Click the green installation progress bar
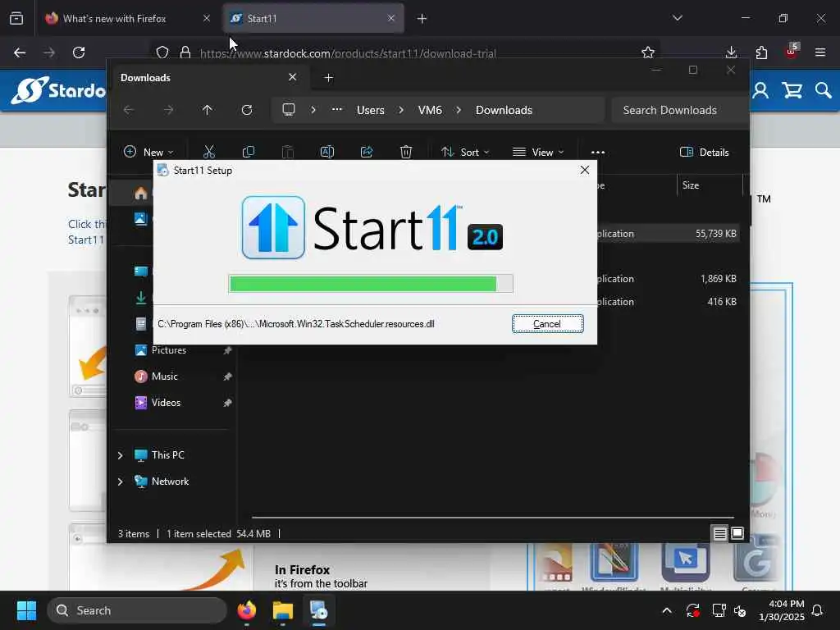The height and width of the screenshot is (630, 840). pyautogui.click(x=370, y=283)
